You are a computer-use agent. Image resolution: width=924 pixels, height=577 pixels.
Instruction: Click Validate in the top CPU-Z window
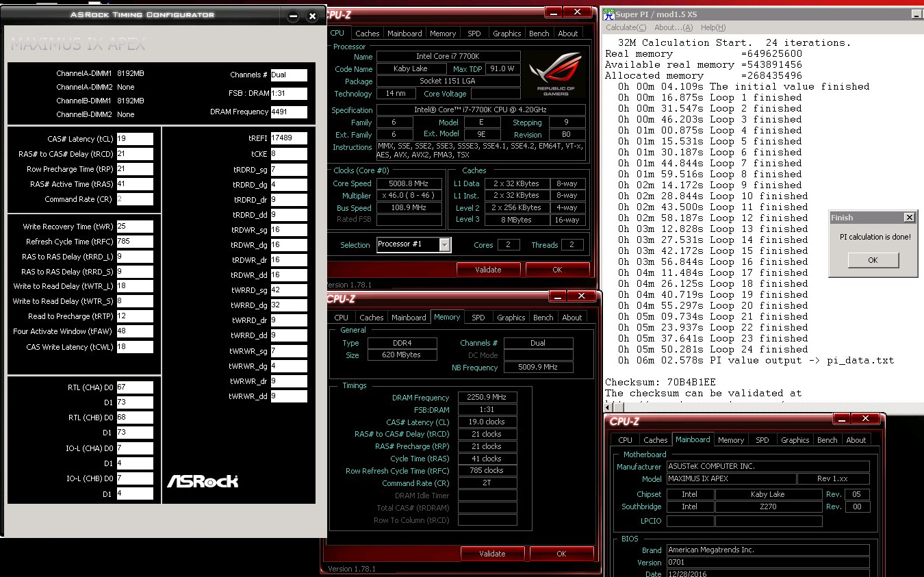pyautogui.click(x=488, y=270)
